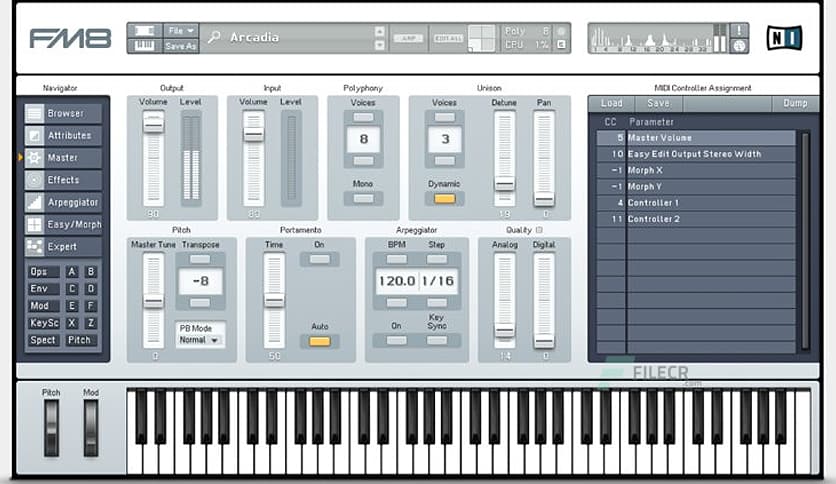Click the round icon below the exclamation button
This screenshot has height=484, width=836.
[x=739, y=46]
